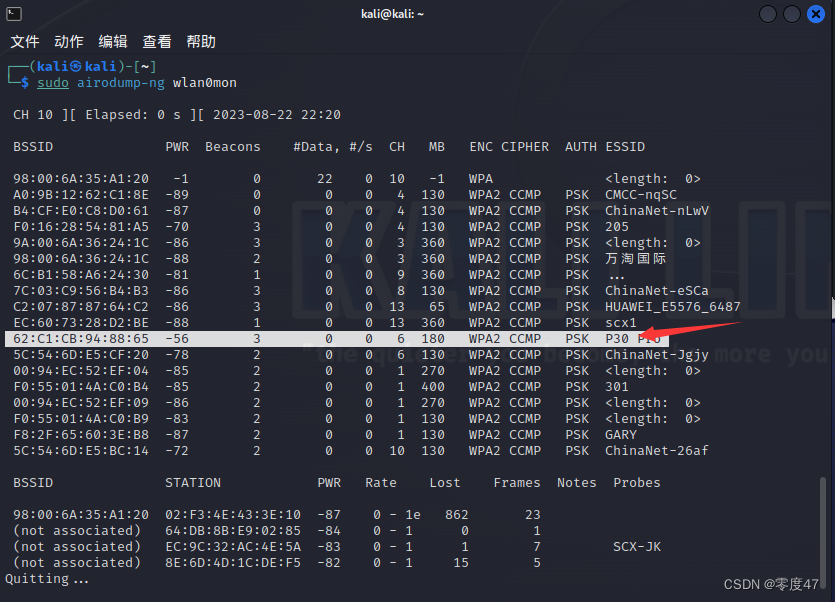Select BSSID 5C:54:6D:E5:CF:20
This screenshot has width=835, height=602.
81,354
